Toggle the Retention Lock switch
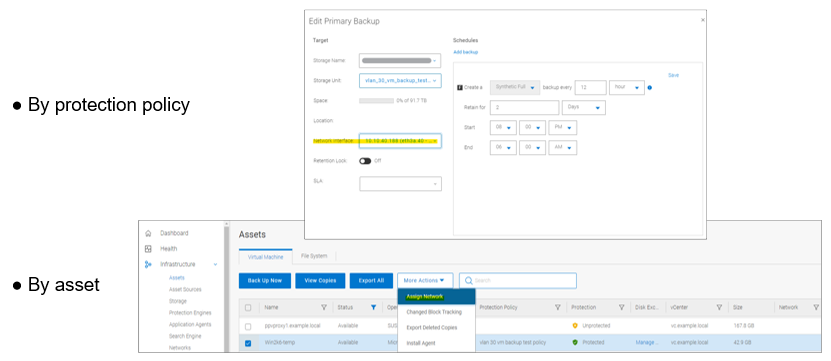This screenshot has width=831, height=361. pyautogui.click(x=365, y=161)
